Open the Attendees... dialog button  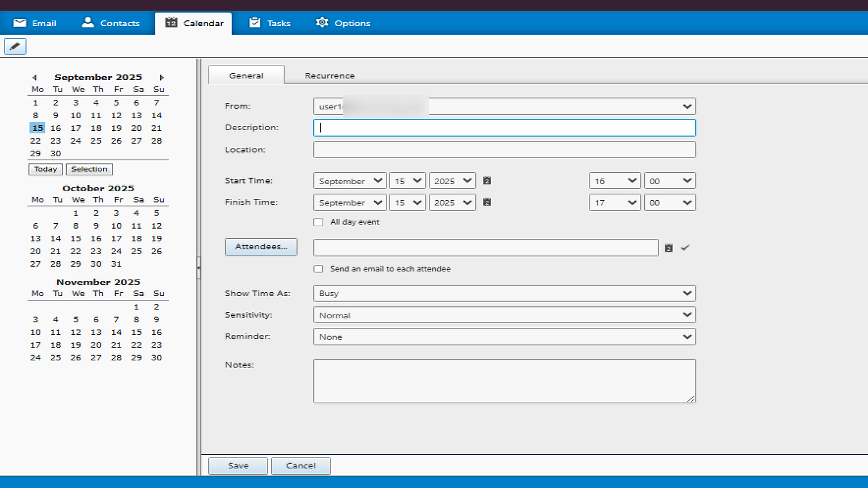261,247
